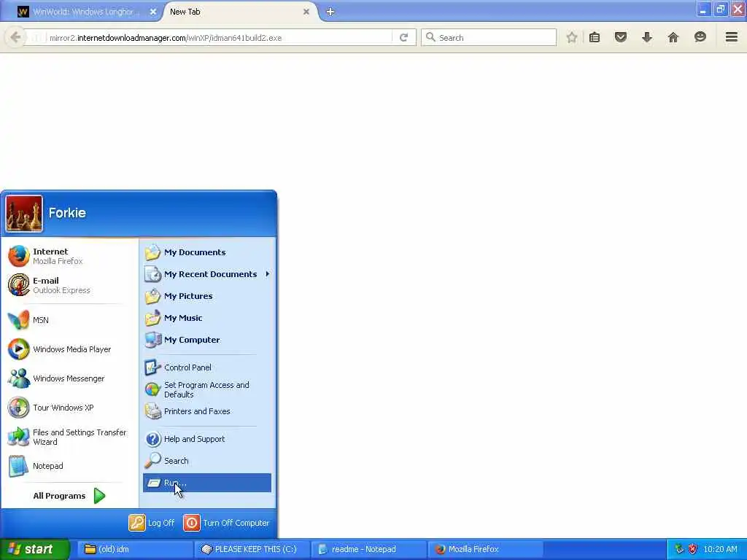
Task: Open the Firefox hamburger menu
Action: tap(732, 37)
